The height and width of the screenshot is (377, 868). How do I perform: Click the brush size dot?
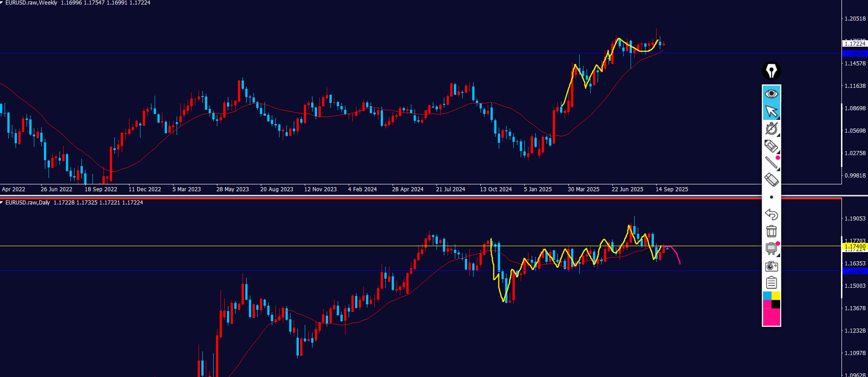click(x=771, y=197)
